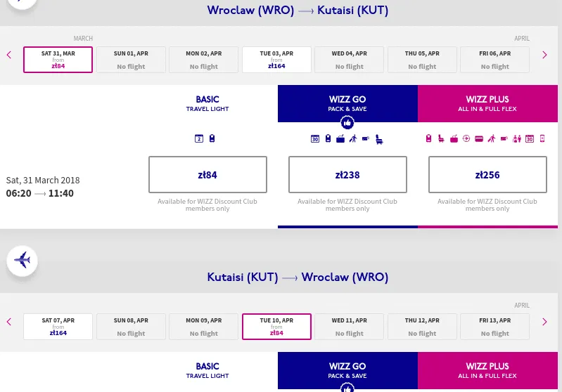Show later dates for Wroclaw to Kutaisi
Screen dimensions: 562x392
point(544,55)
